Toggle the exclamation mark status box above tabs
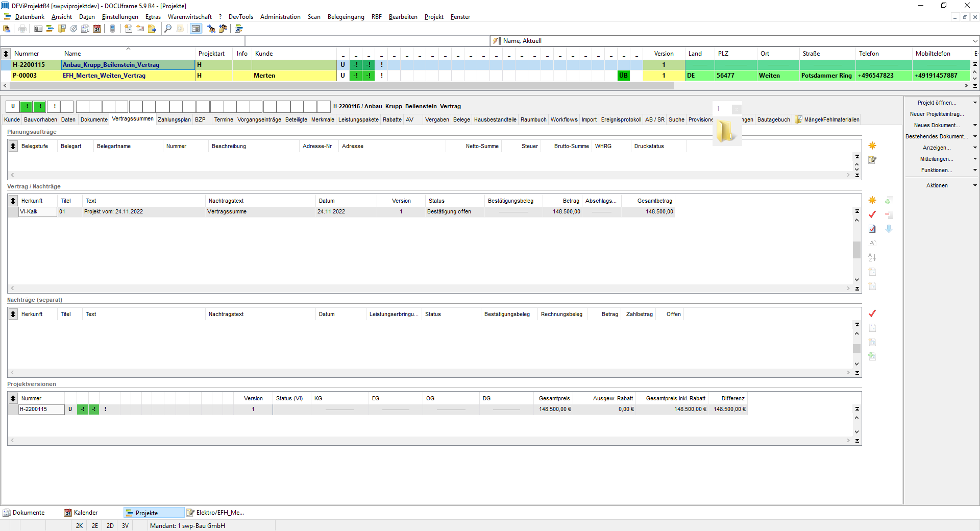980x531 pixels. (55, 107)
